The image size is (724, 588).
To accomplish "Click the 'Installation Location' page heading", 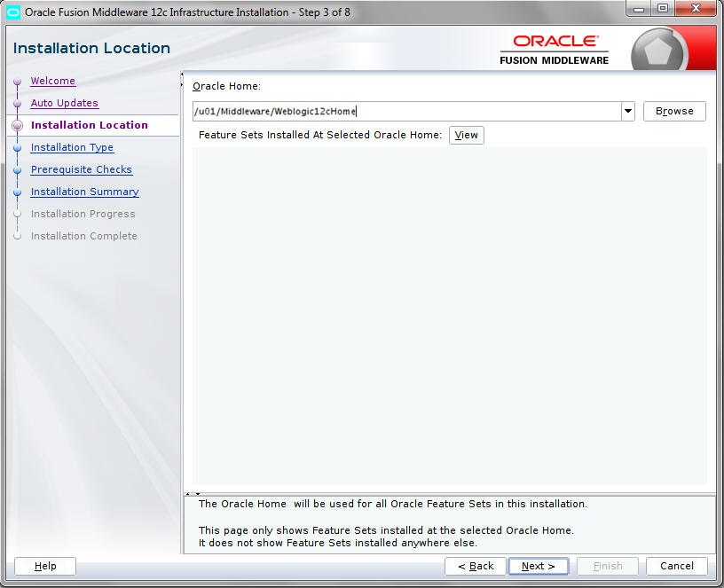I will pyautogui.click(x=91, y=48).
